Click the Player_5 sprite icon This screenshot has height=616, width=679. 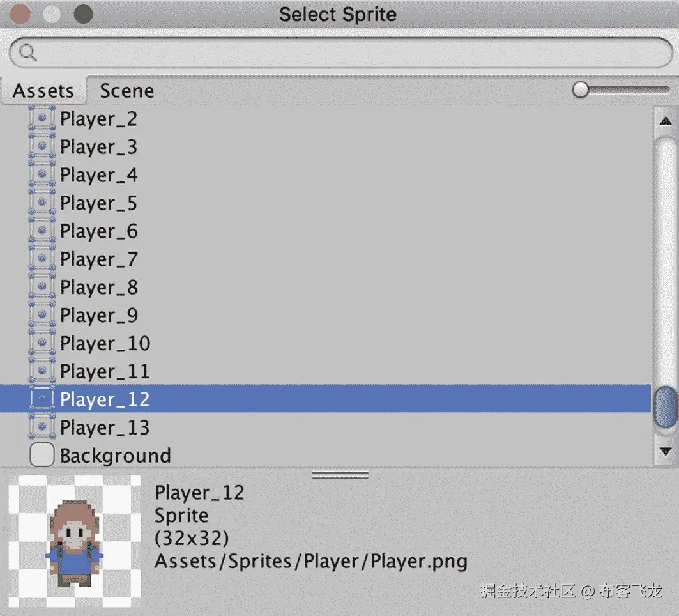click(42, 203)
